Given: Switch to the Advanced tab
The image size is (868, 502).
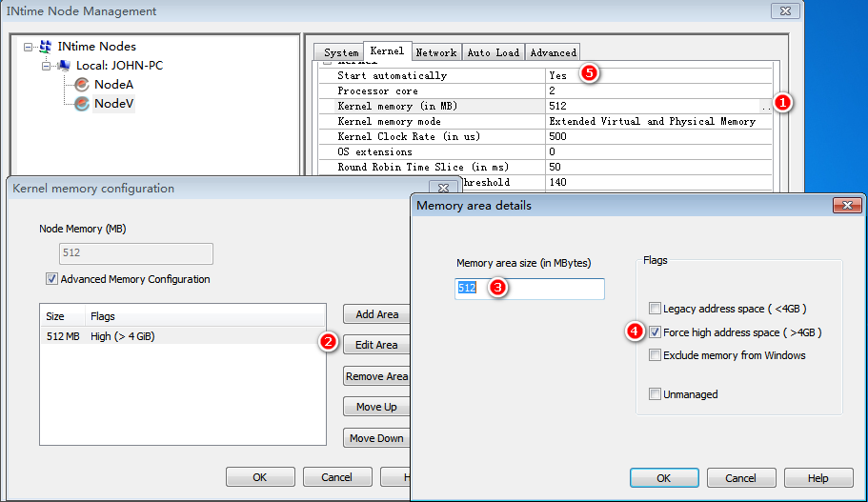Looking at the screenshot, I should coord(553,52).
